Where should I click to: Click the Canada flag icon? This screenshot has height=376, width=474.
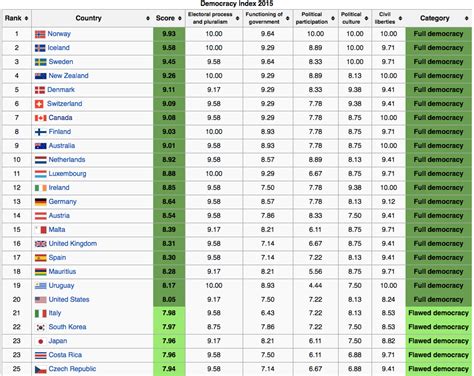pyautogui.click(x=41, y=118)
